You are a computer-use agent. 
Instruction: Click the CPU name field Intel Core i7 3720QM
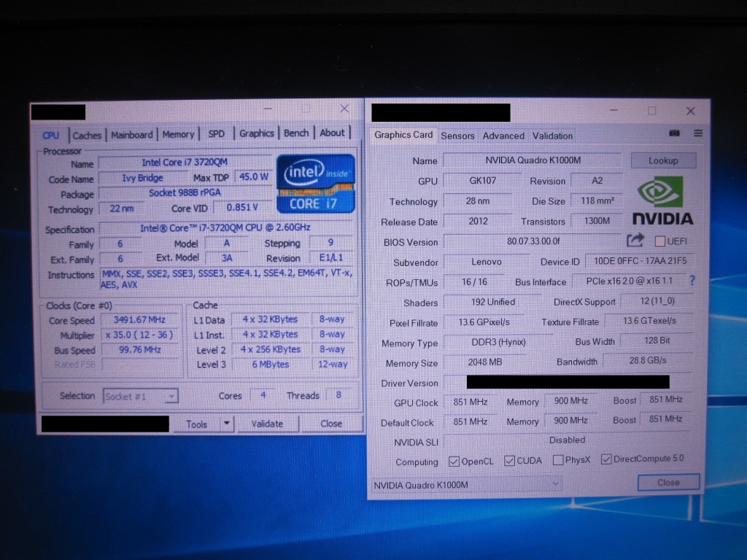click(185, 163)
